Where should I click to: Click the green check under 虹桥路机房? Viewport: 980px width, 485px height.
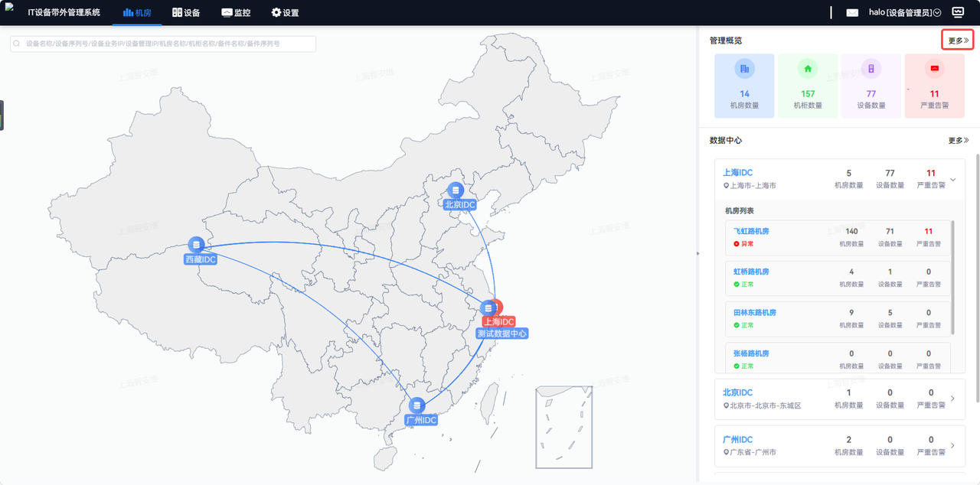tap(737, 285)
